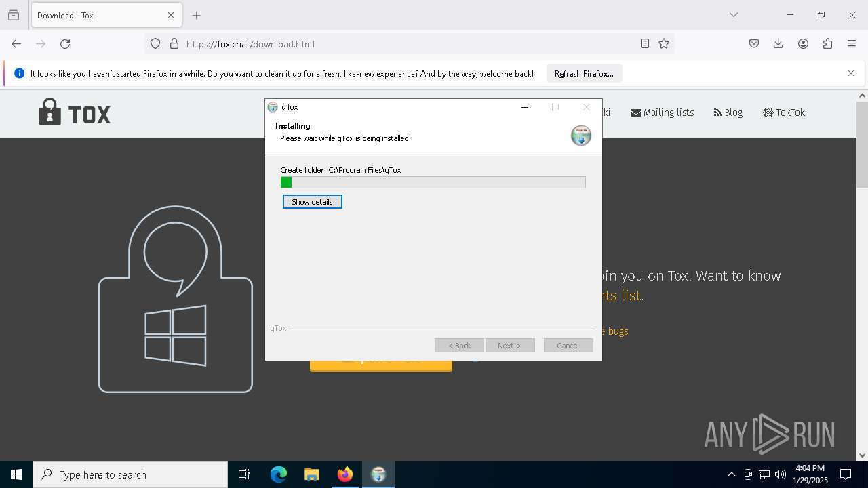
Task: Open Task View on taskbar
Action: click(x=244, y=474)
